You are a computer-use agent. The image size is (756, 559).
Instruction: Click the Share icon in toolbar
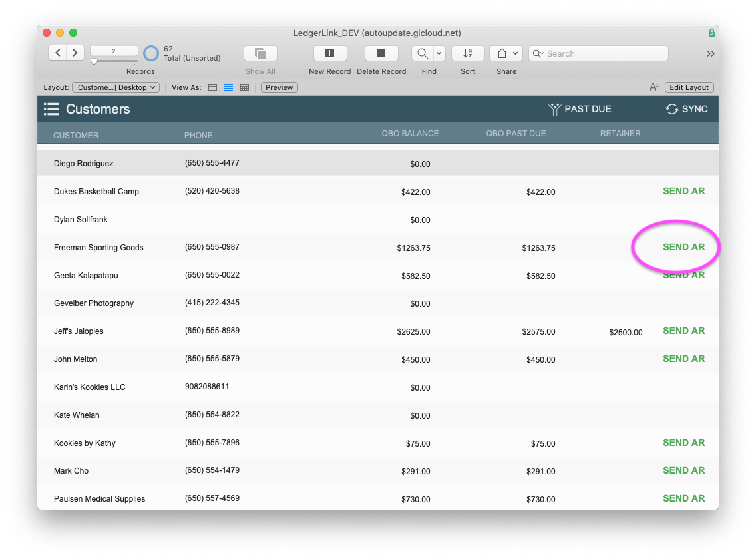click(x=502, y=53)
